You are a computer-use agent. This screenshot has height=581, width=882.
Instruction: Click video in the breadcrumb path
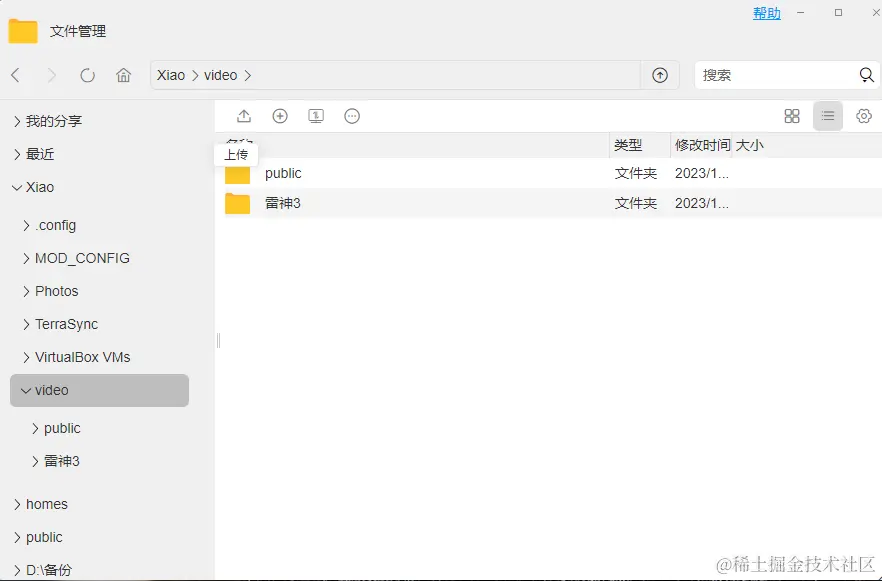tap(220, 75)
